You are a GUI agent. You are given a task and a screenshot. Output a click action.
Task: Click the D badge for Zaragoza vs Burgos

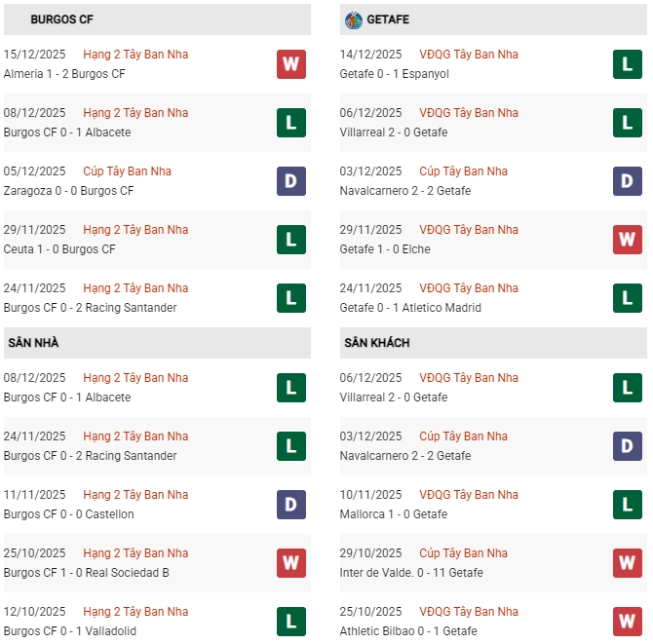[x=290, y=181]
